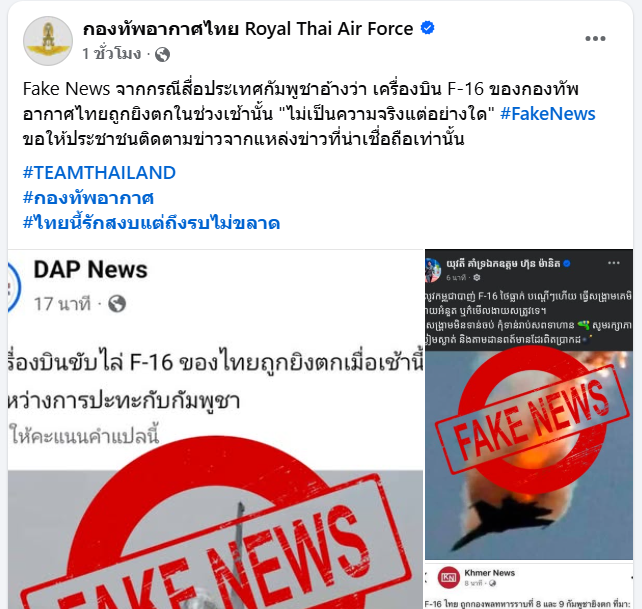Click the profile avatar in the dark Khmer post
Image resolution: width=642 pixels, height=609 pixels.
tap(433, 270)
